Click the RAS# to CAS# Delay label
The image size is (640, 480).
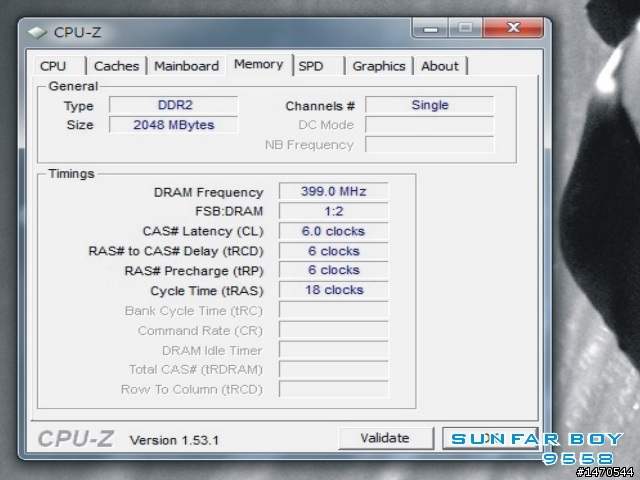click(176, 251)
